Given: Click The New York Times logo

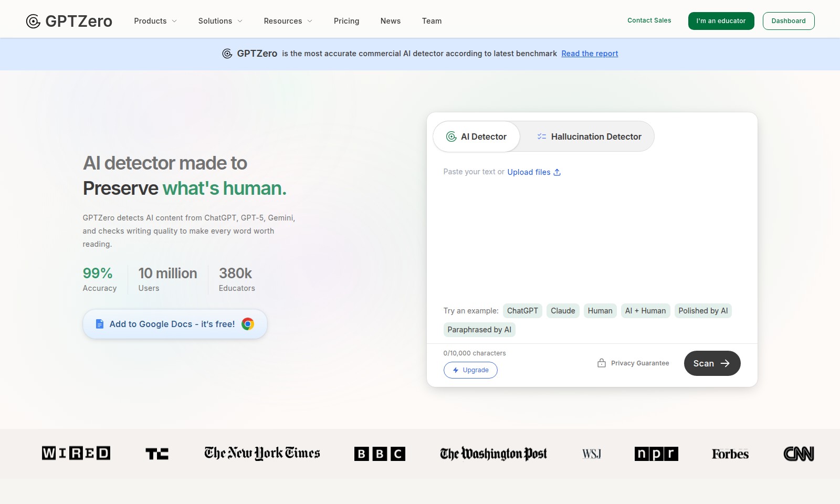Looking at the screenshot, I should coord(262,453).
